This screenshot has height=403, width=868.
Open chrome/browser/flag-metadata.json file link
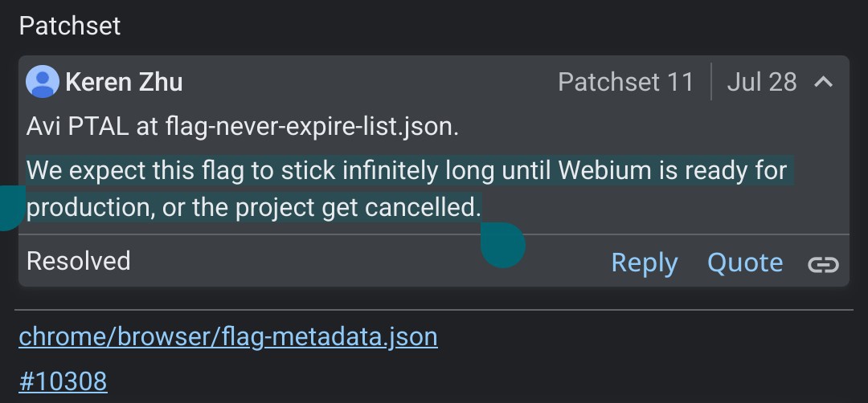coord(228,336)
